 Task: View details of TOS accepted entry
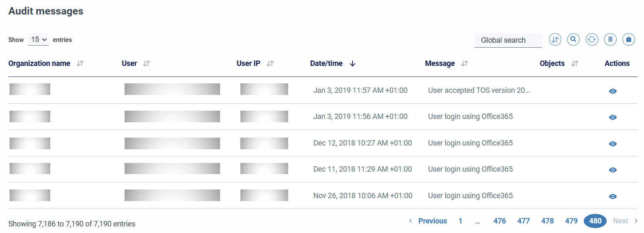pos(612,91)
